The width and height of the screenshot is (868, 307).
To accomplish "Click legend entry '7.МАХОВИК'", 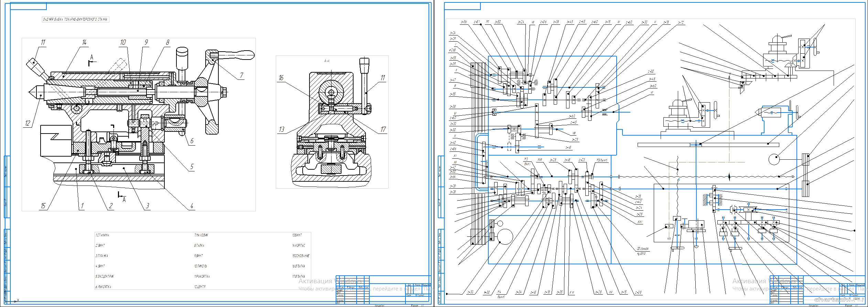I will (x=201, y=235).
